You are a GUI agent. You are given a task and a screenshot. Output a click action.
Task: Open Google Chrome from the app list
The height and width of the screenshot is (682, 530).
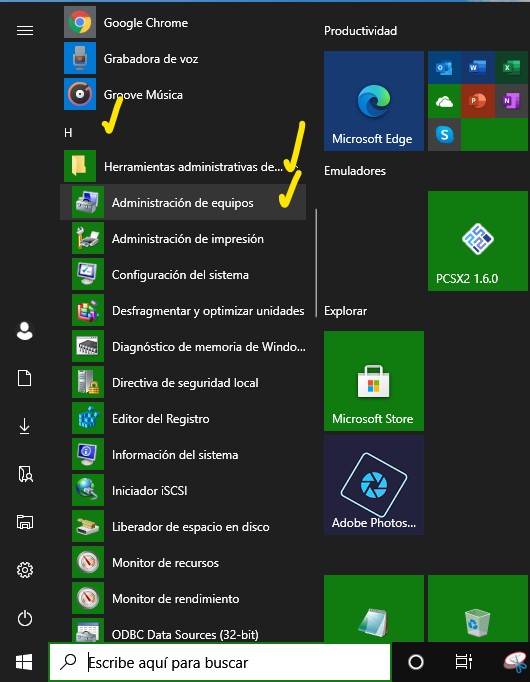(185, 23)
